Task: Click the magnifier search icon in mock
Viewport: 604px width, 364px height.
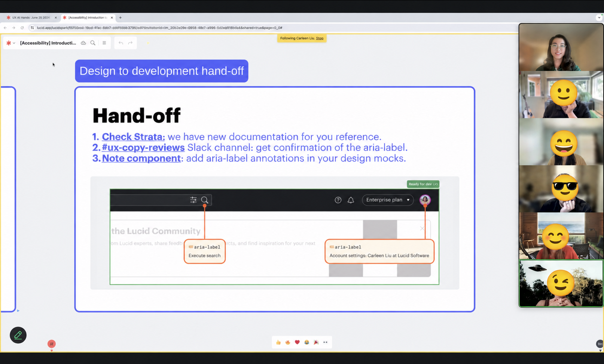Action: pos(205,200)
